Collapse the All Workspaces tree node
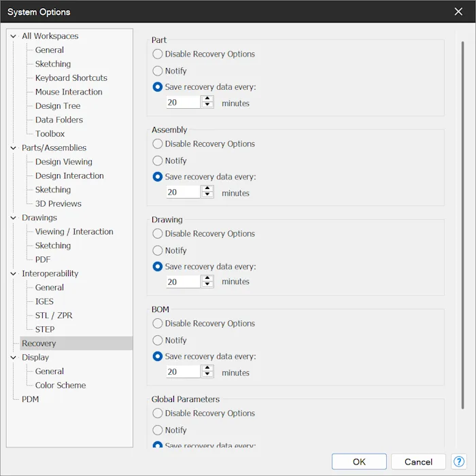 coord(14,36)
